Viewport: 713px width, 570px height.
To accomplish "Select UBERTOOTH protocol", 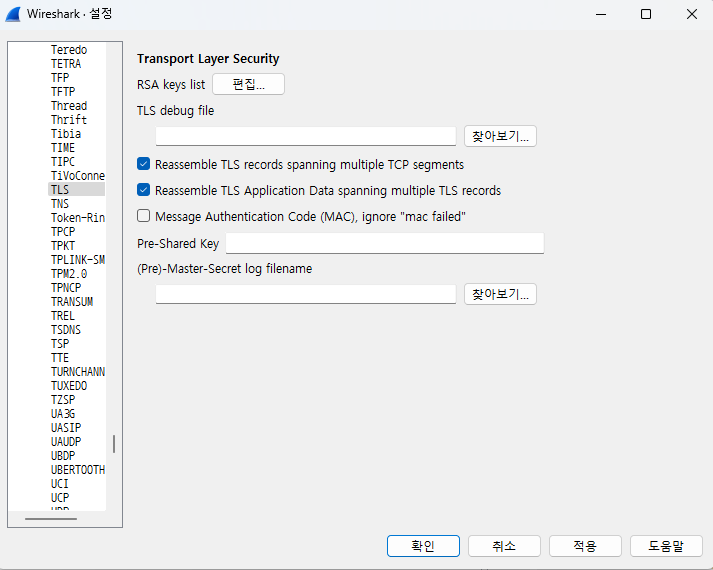I will [78, 470].
